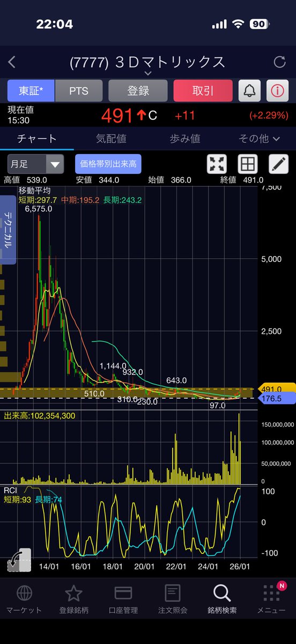Refresh the stock quote data
296x644 pixels.
click(279, 62)
